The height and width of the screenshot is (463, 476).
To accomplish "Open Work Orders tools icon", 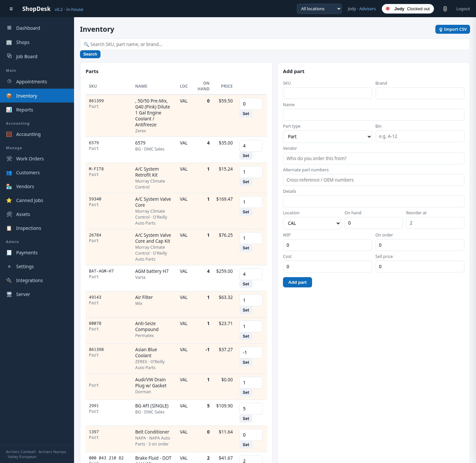I will [x=9, y=159].
